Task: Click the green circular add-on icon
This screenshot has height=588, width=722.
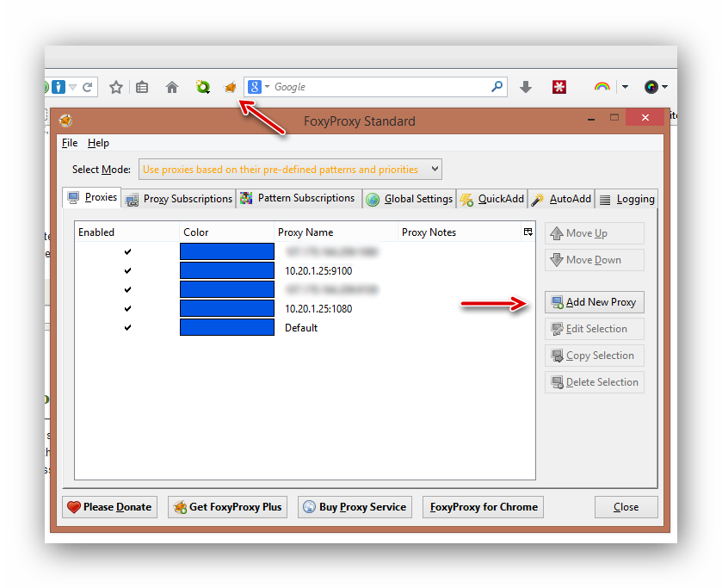Action: pos(202,87)
